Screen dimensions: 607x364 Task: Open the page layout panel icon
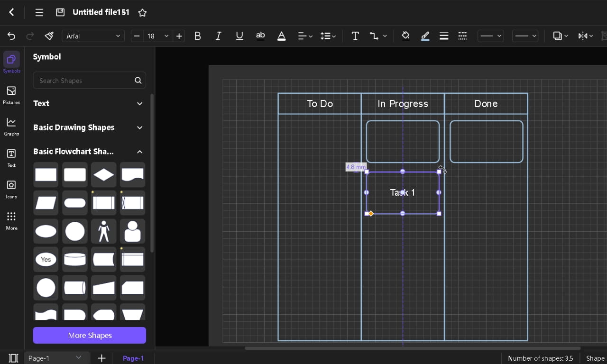pos(13,358)
